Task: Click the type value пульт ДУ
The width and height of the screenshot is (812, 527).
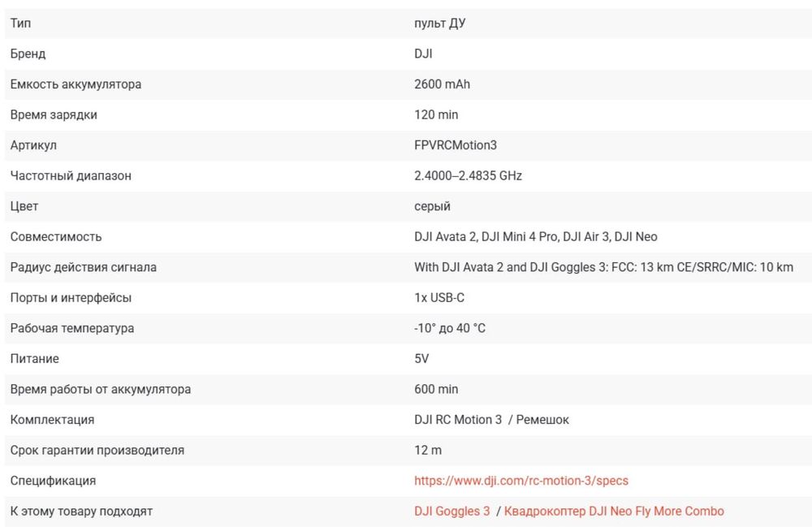Action: [439, 24]
